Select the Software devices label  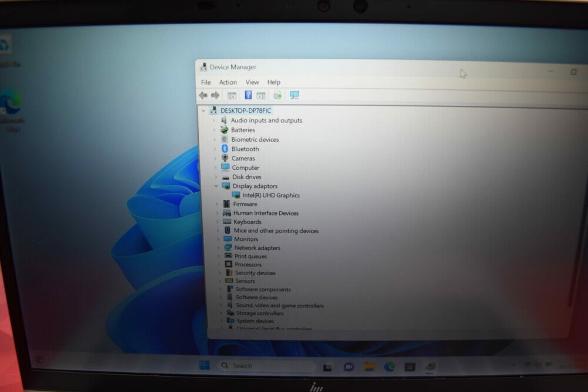click(x=257, y=297)
